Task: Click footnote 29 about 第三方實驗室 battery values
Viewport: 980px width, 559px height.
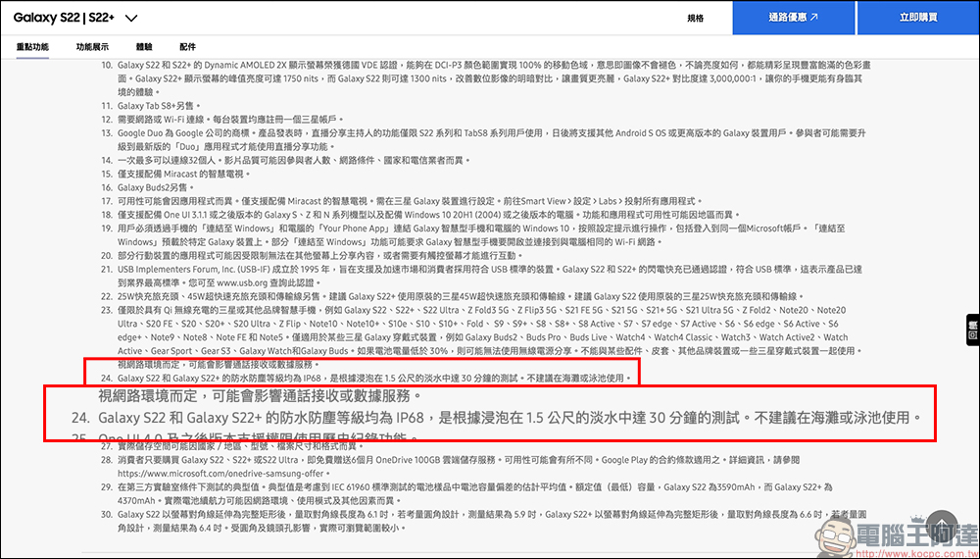Action: coord(475,494)
